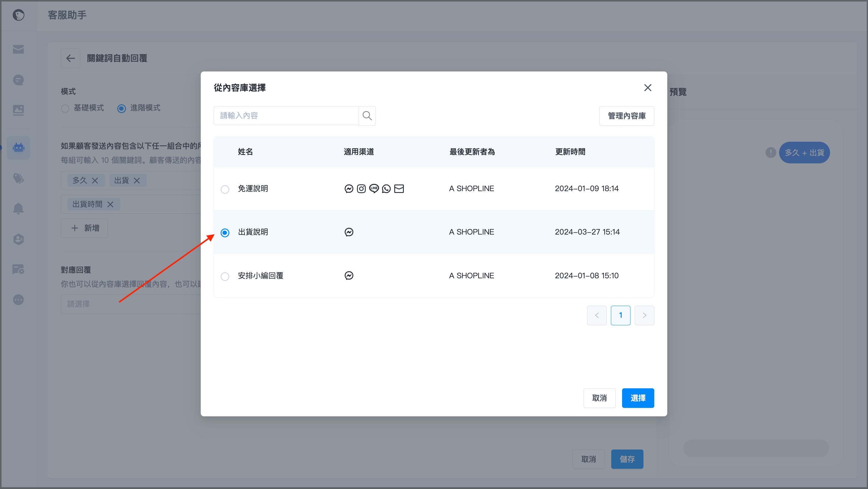Open the notification bell icon in sidebar
This screenshot has width=868, height=489.
click(x=18, y=209)
